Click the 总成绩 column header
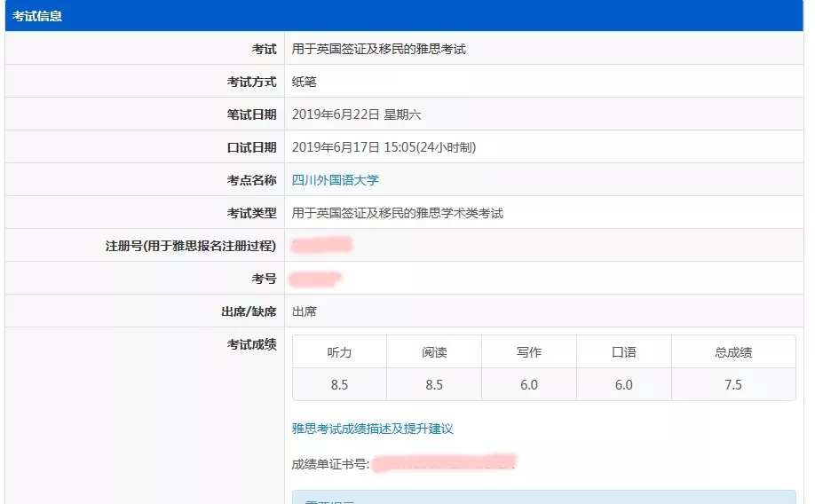The width and height of the screenshot is (815, 504). 733,352
